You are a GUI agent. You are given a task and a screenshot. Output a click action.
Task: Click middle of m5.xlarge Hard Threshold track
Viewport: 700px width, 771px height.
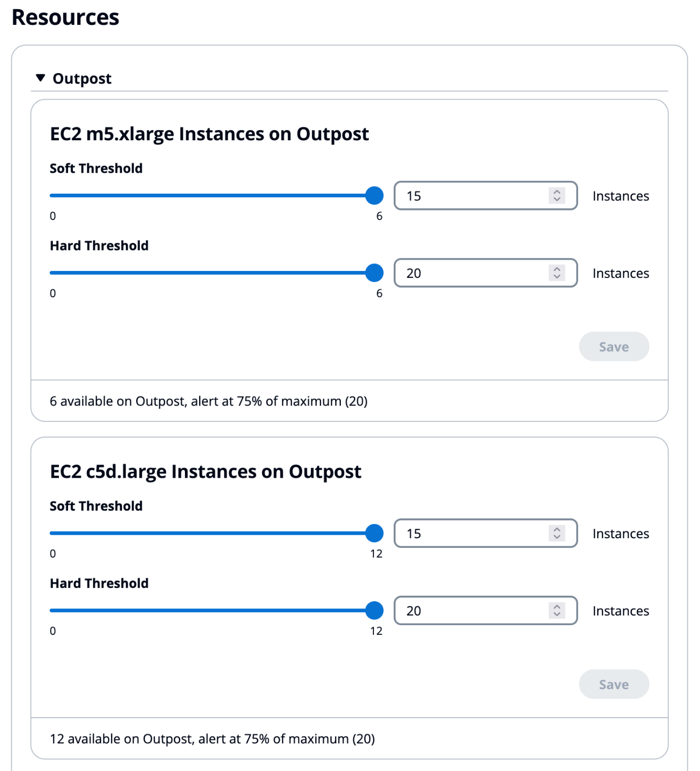pos(212,273)
